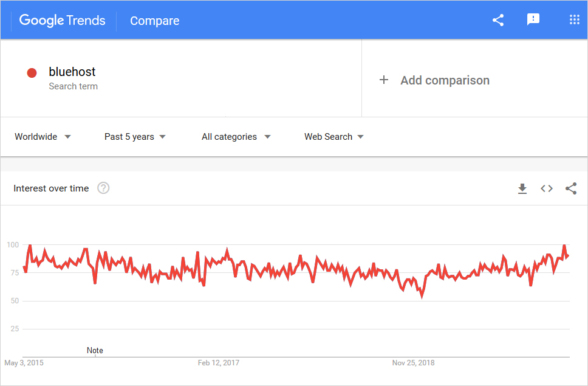
Task: Click the embed chart code icon
Action: (x=547, y=188)
